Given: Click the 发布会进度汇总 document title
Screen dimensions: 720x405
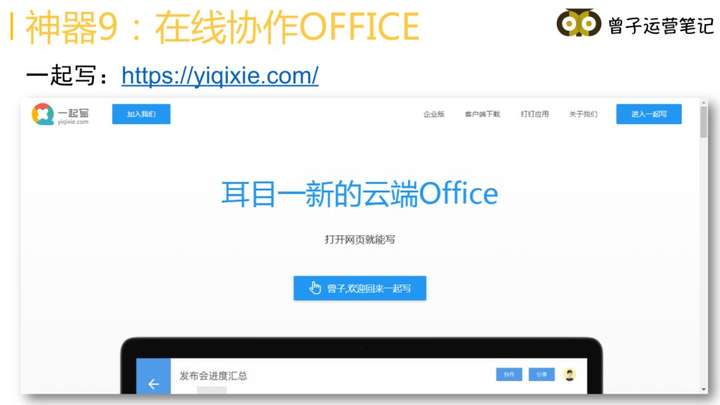Looking at the screenshot, I should coord(213,376).
